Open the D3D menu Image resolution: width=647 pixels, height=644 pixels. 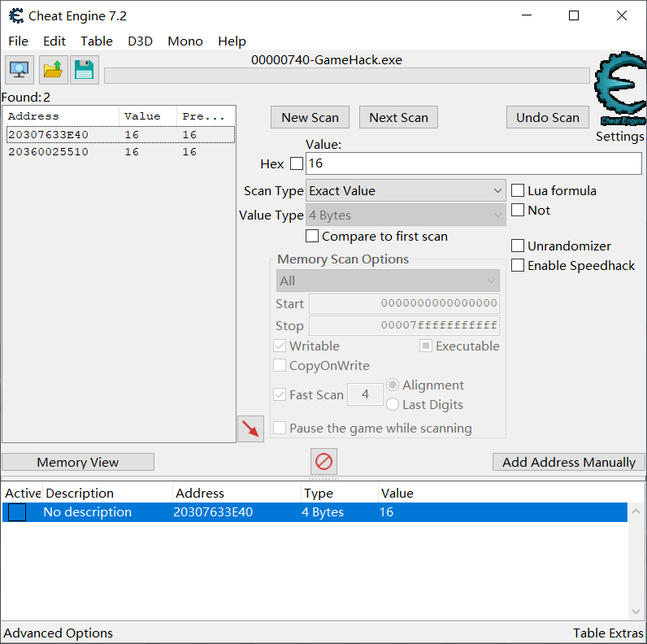tap(141, 41)
